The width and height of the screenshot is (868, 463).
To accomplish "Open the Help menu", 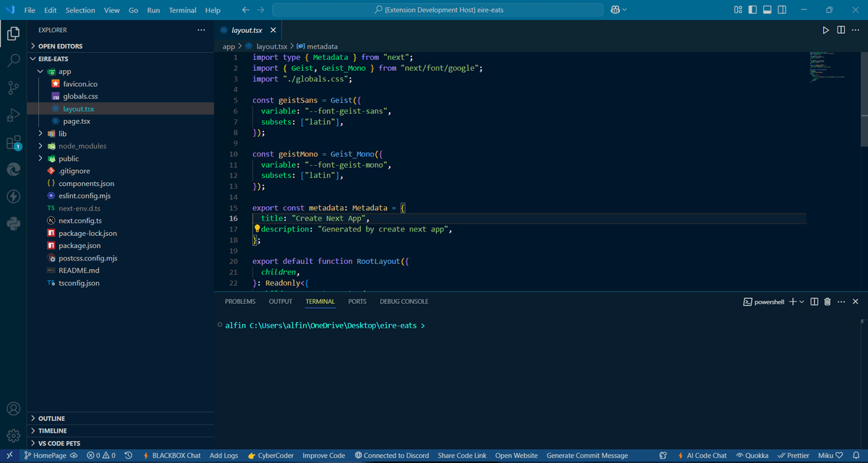I will [213, 10].
